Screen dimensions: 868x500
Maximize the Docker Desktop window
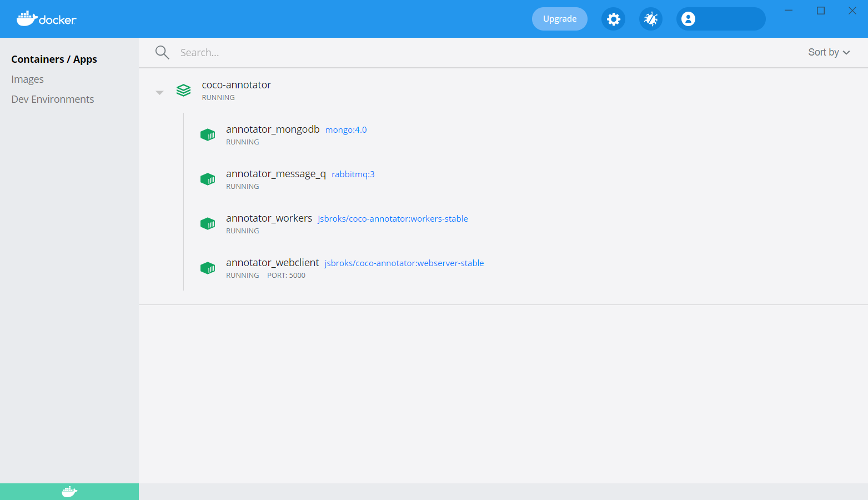[x=821, y=11]
